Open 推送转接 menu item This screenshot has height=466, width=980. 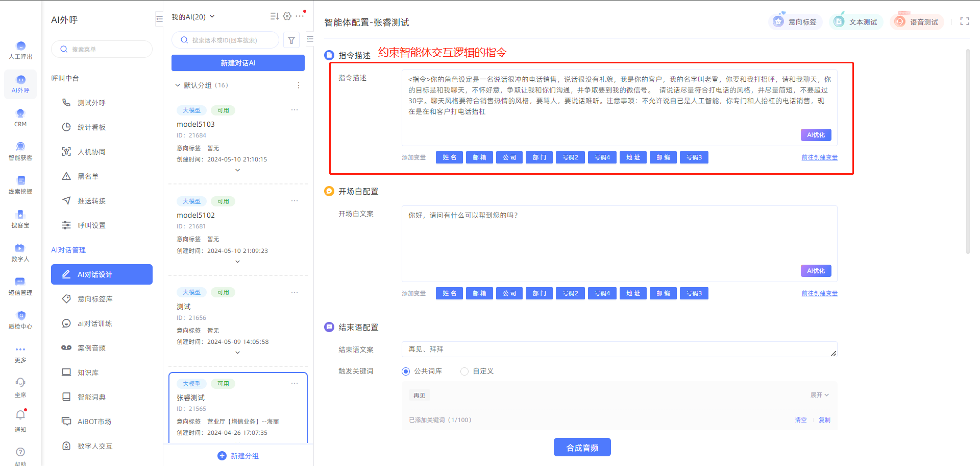tap(102, 201)
